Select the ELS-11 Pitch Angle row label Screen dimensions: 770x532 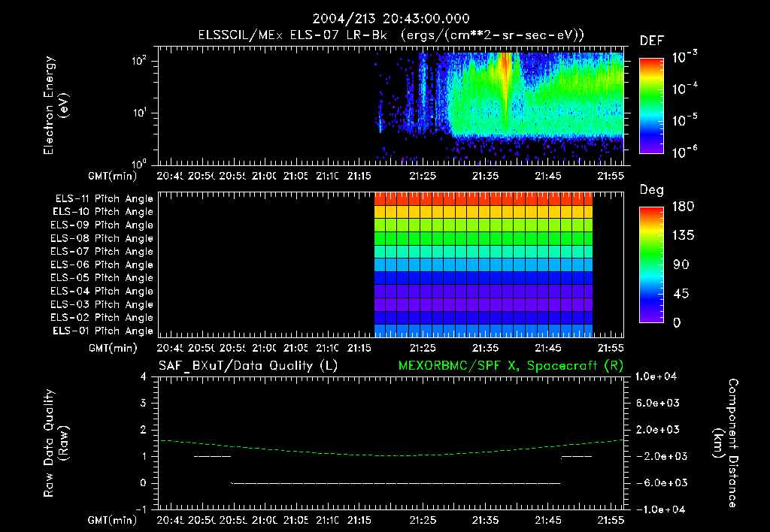[x=104, y=199]
